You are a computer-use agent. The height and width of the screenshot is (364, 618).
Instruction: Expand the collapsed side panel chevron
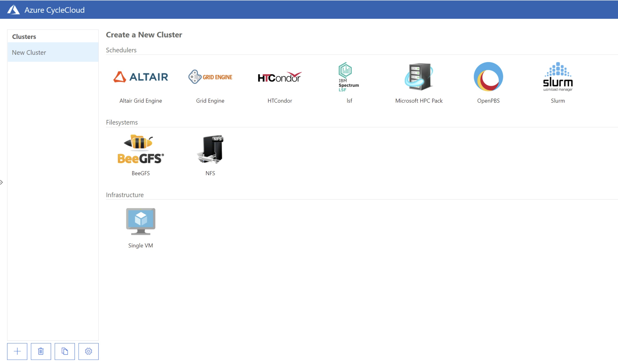[2, 182]
